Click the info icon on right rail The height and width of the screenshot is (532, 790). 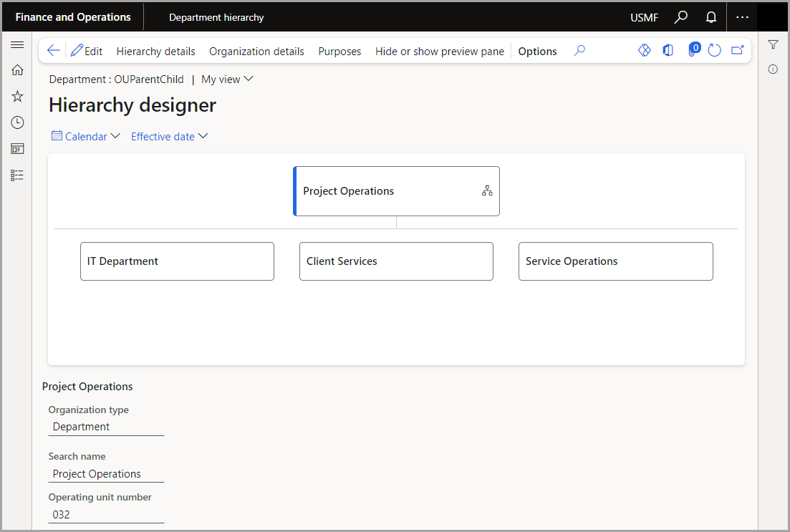[773, 69]
